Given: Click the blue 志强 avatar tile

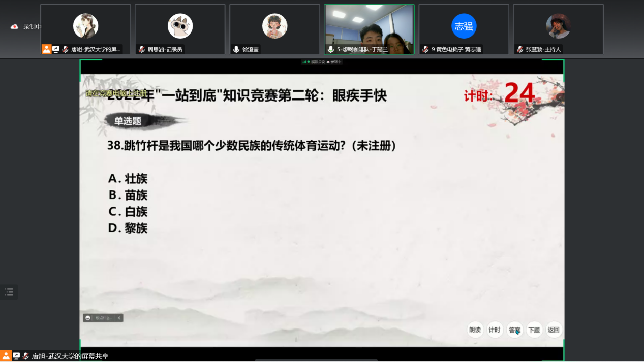Looking at the screenshot, I should click(464, 26).
